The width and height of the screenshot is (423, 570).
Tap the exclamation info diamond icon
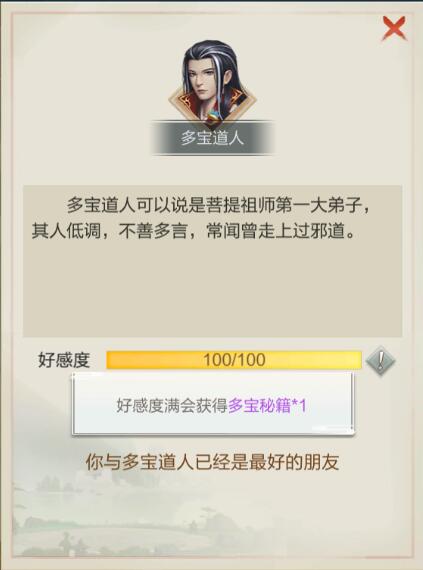[x=380, y=360]
